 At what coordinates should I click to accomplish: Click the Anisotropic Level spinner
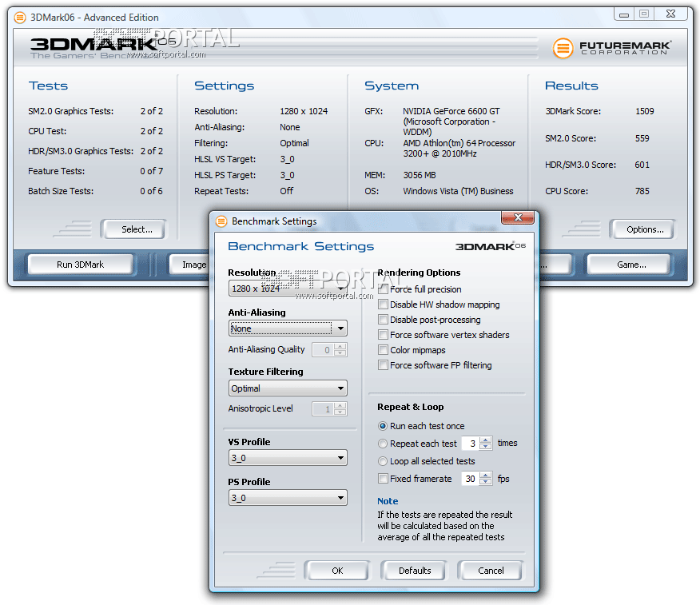329,409
